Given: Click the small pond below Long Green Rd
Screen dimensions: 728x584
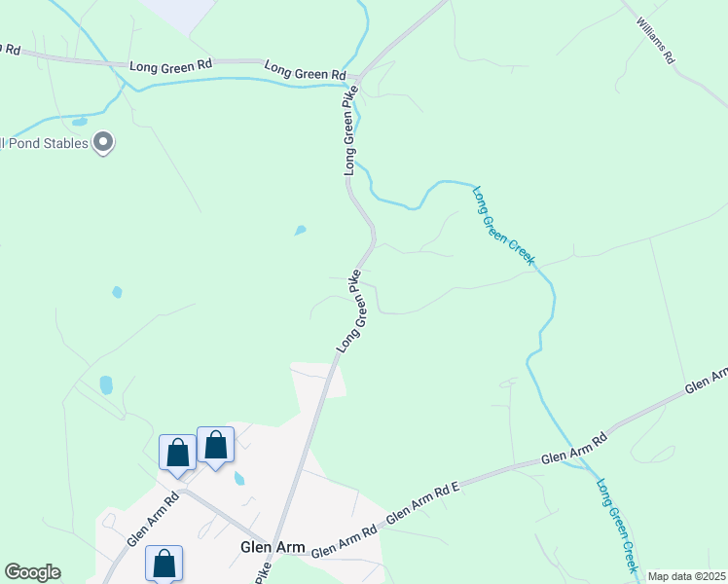Looking at the screenshot, I should point(80,122).
